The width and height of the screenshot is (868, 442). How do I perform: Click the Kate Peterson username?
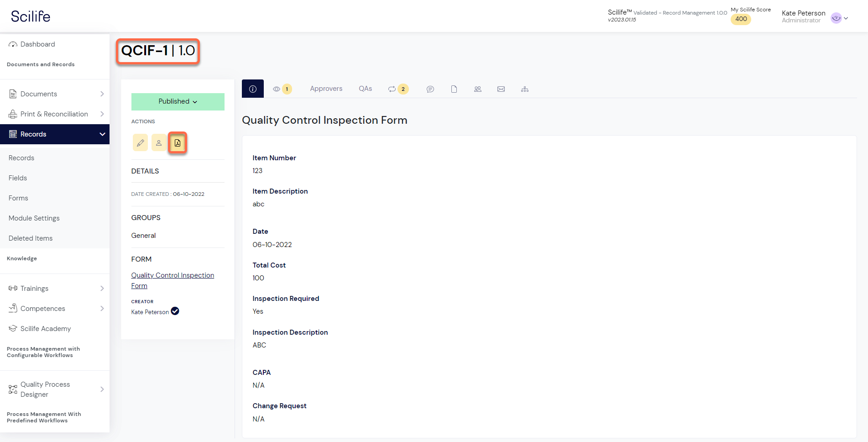(x=804, y=13)
